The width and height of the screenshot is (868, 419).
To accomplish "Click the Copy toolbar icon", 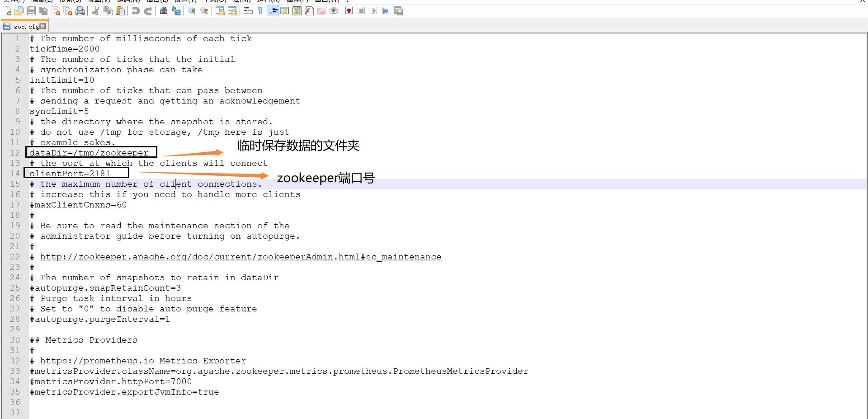I will (x=108, y=11).
